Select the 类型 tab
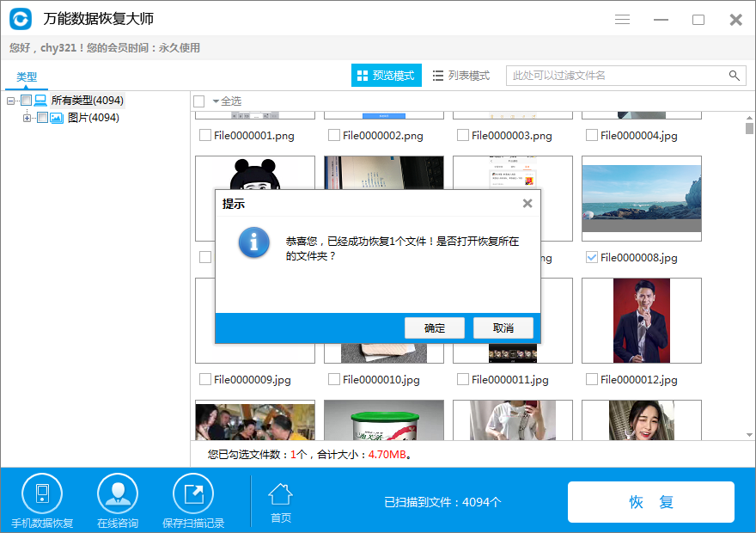Screen dimensions: 756x533 [x=27, y=77]
